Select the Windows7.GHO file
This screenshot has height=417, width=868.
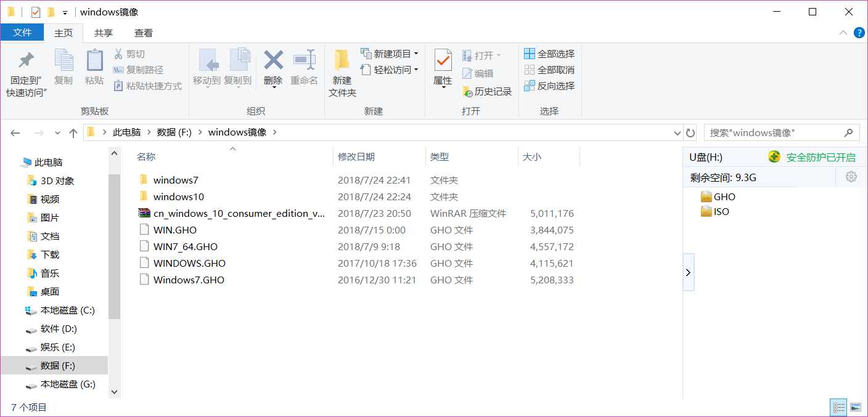(x=189, y=280)
